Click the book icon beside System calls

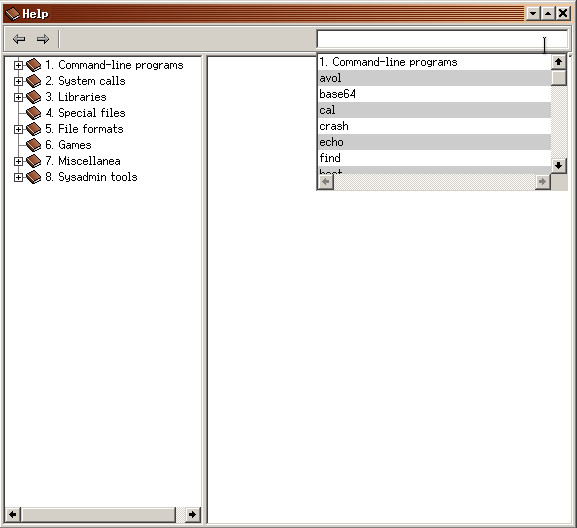[x=33, y=81]
